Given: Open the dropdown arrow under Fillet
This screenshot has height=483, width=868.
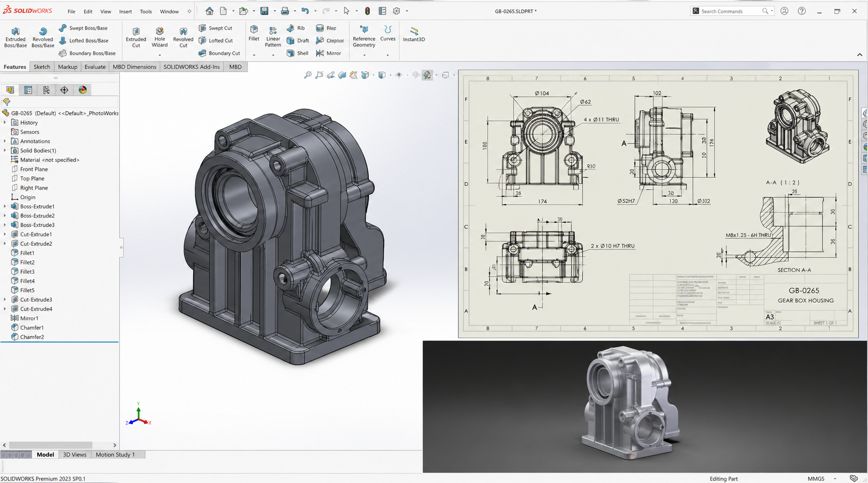Looking at the screenshot, I should tap(254, 55).
